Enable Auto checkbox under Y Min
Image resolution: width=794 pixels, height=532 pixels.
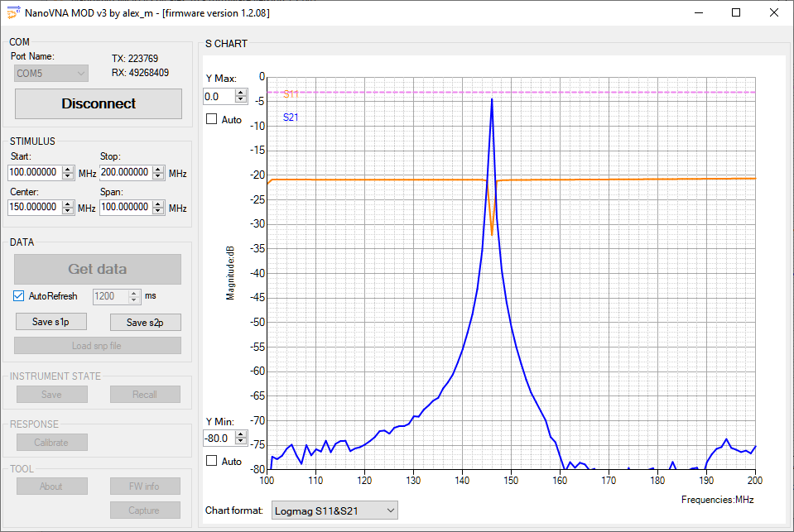pyautogui.click(x=211, y=461)
